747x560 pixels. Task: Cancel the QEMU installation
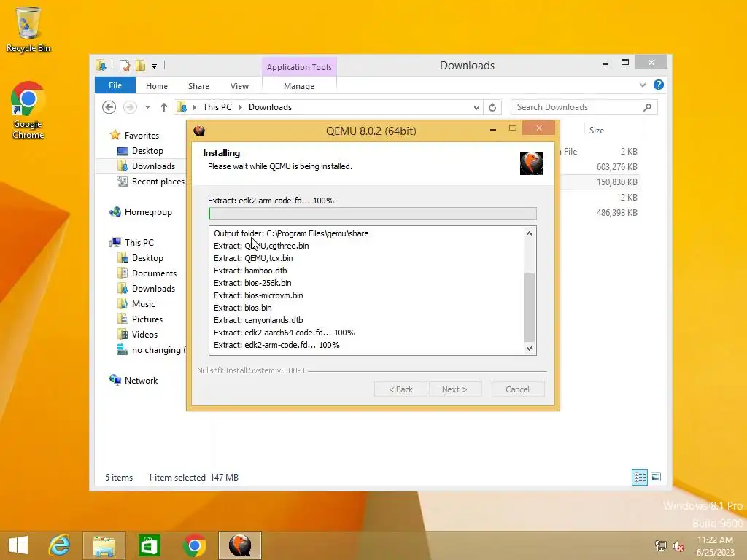coord(517,389)
